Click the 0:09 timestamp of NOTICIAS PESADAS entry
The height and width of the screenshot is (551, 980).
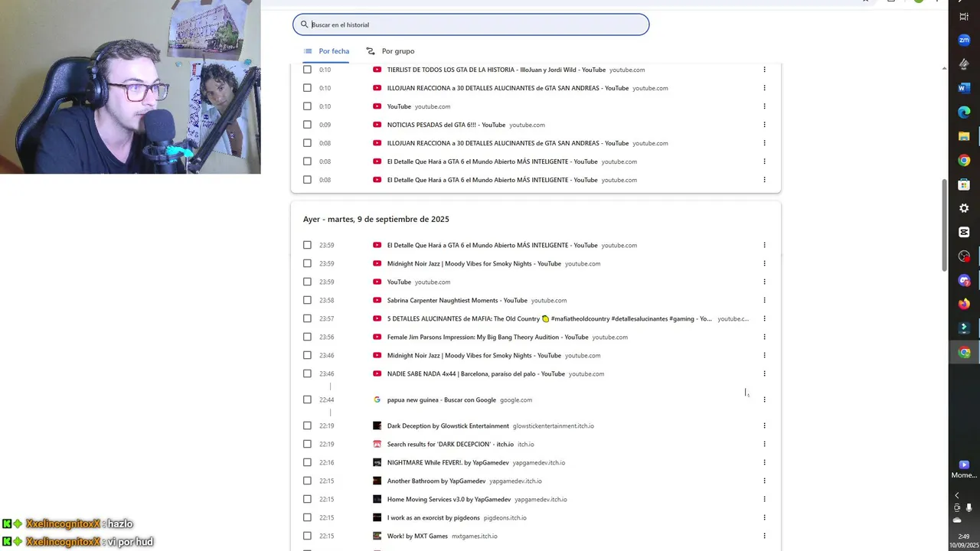(325, 125)
